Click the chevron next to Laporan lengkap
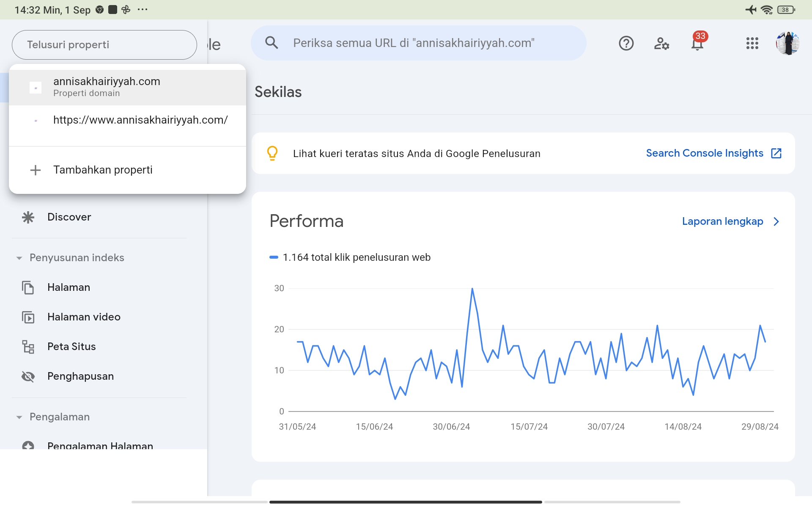Screen dimensions: 812x508 point(776,221)
